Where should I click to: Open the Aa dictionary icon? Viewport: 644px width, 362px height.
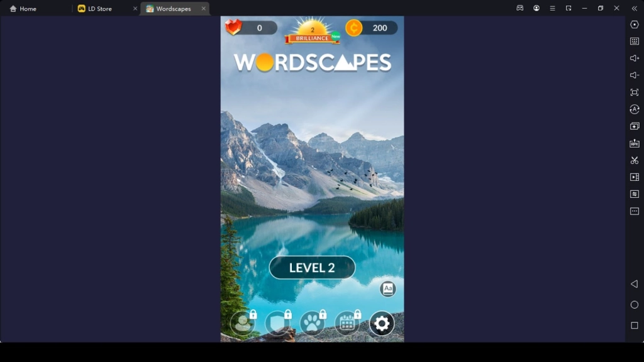pyautogui.click(x=387, y=289)
